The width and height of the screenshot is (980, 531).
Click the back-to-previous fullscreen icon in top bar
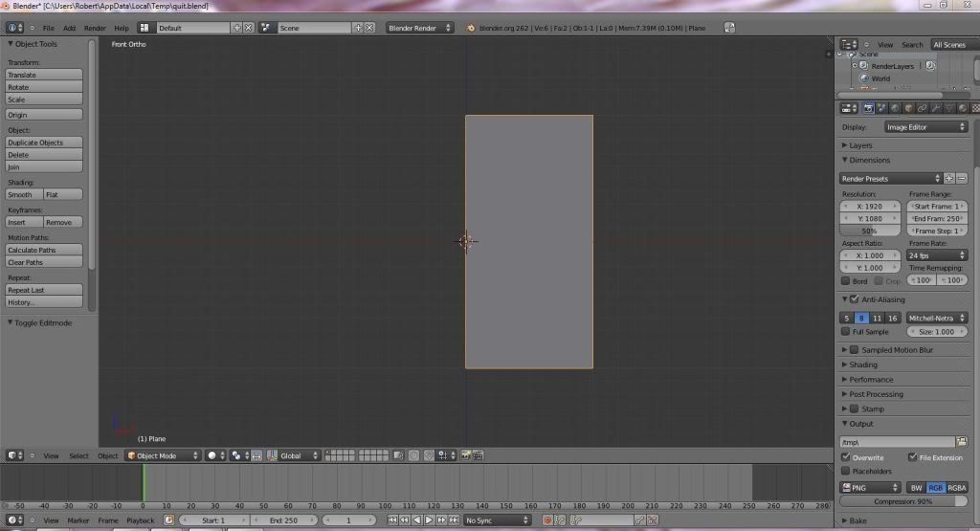pyautogui.click(x=729, y=28)
